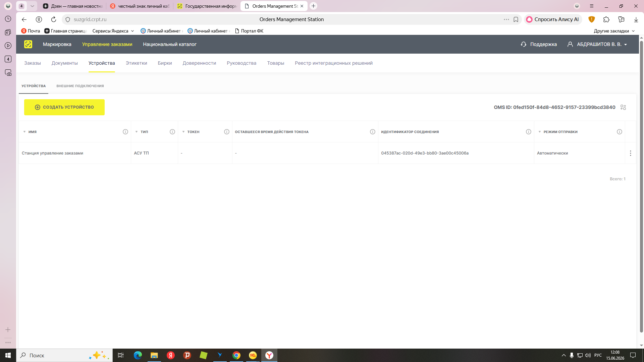Image resolution: width=644 pixels, height=362 pixels.
Task: Expand Сервисы Яндекса bookmarks folder
Action: [113, 31]
